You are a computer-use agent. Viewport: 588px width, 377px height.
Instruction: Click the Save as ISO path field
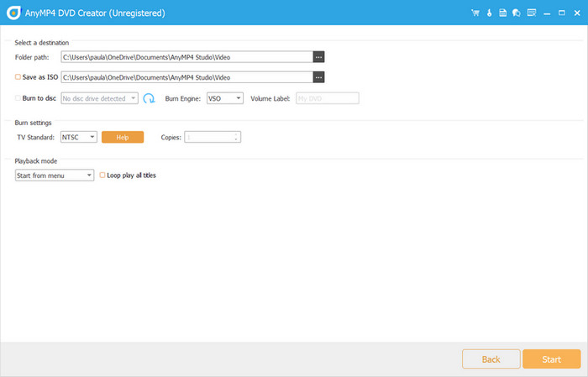click(x=186, y=77)
